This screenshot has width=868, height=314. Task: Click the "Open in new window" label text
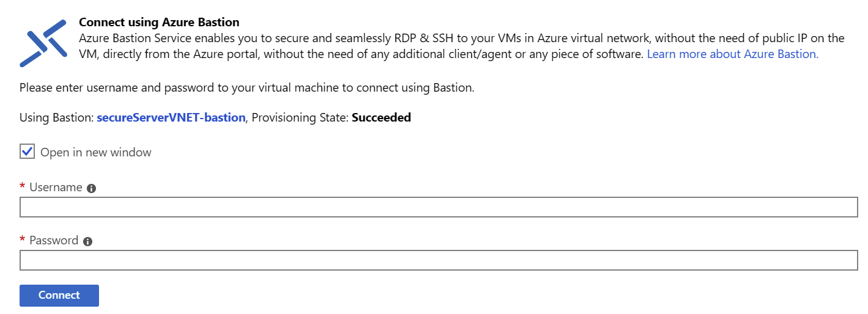tap(96, 152)
